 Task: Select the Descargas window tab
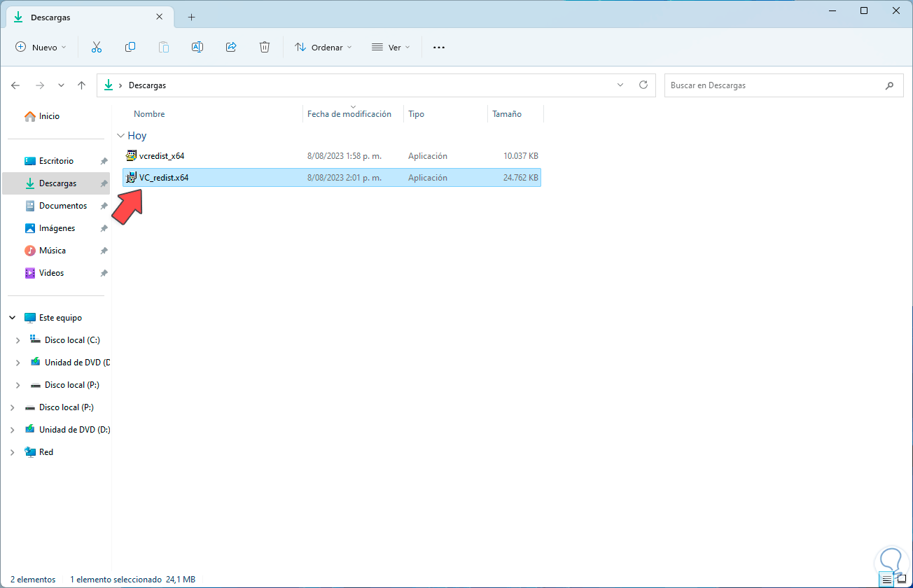pos(89,17)
